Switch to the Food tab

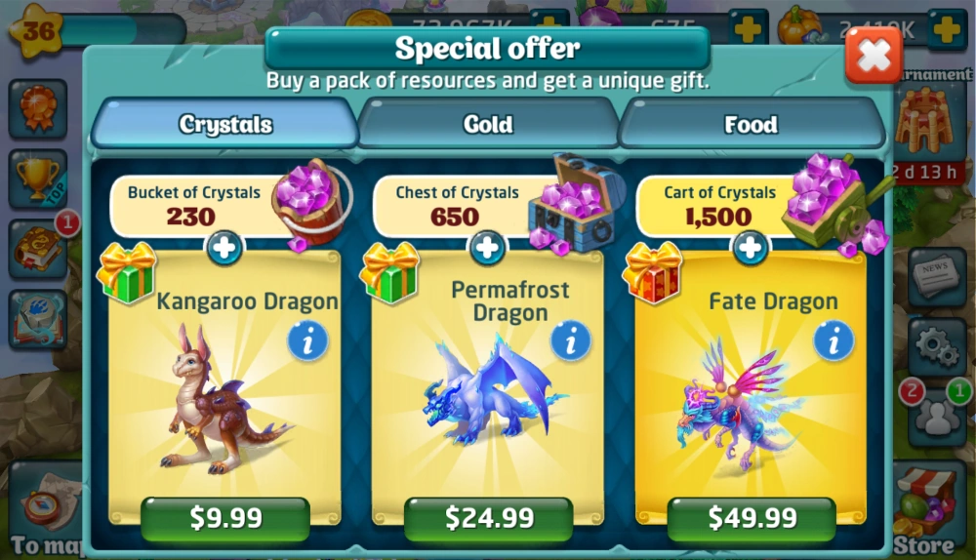(751, 125)
